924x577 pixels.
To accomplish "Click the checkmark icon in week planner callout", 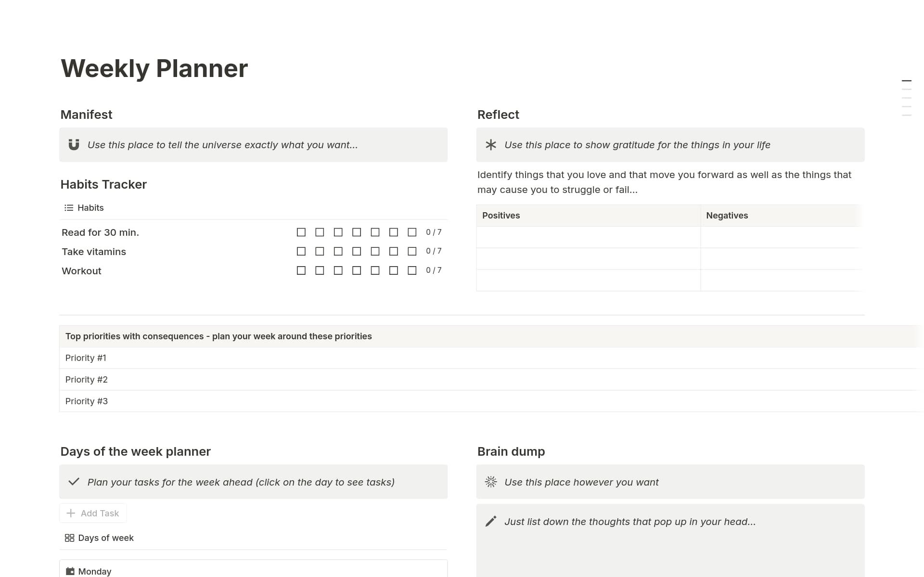I will [74, 481].
